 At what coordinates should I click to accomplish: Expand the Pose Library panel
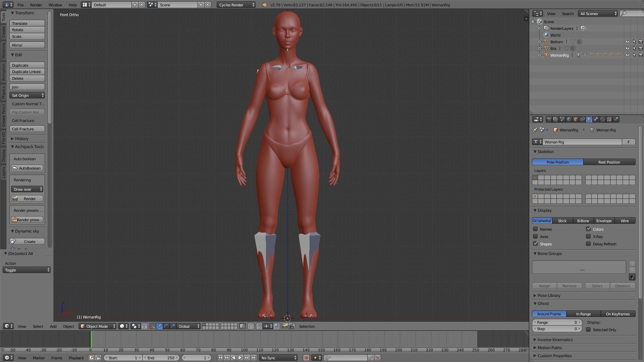pyautogui.click(x=549, y=296)
